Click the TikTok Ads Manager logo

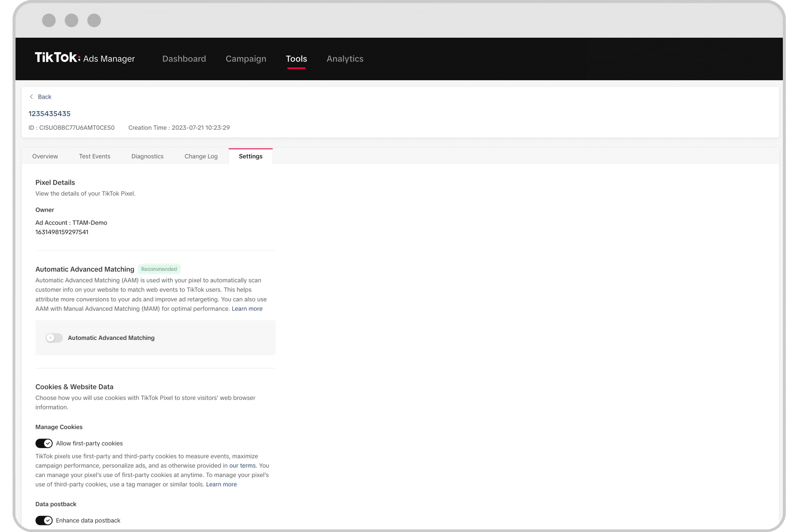pos(85,58)
